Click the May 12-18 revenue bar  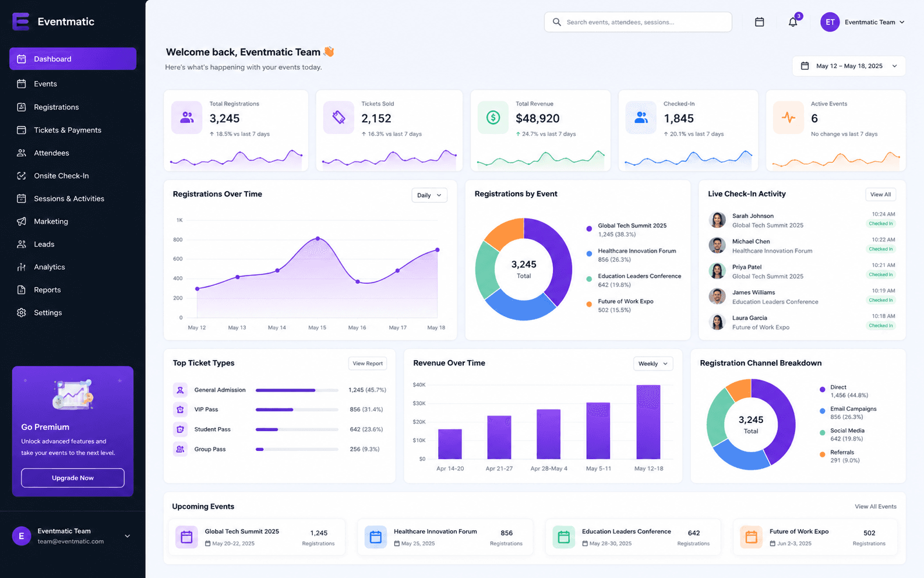pyautogui.click(x=648, y=422)
